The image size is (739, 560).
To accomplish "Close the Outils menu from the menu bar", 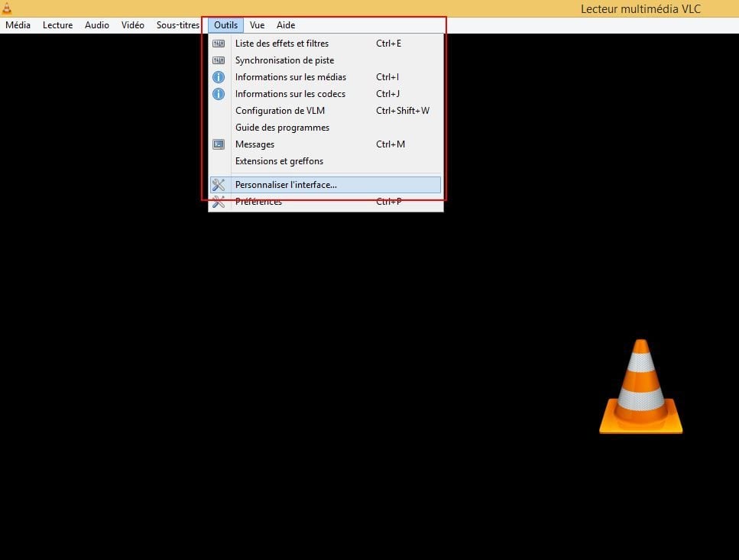I will [x=225, y=25].
